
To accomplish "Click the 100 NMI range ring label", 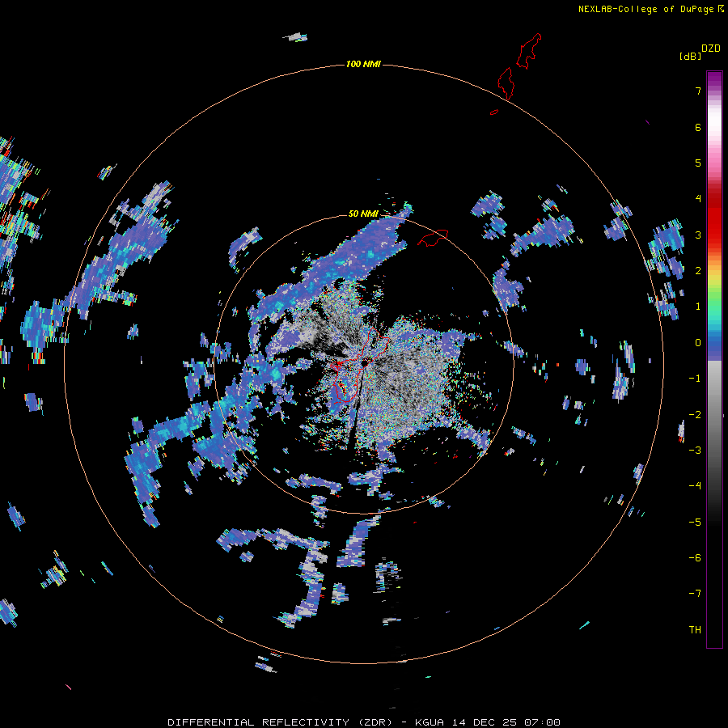I will click(363, 64).
